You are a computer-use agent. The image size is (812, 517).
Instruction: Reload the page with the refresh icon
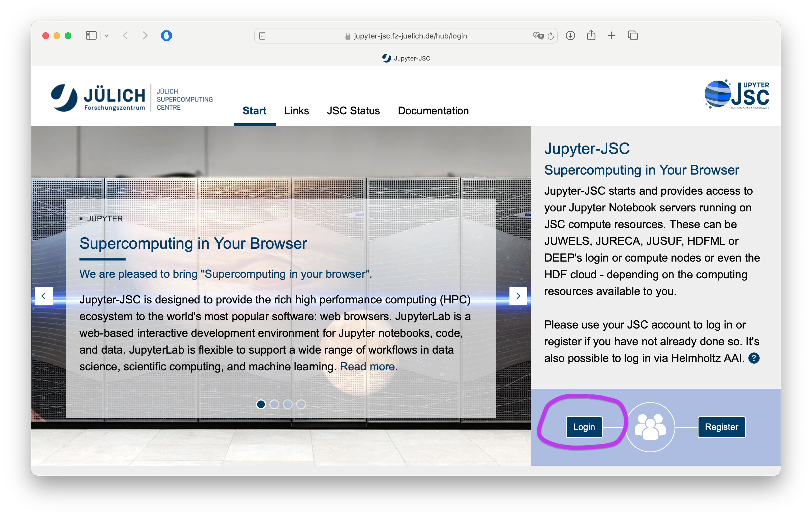(x=551, y=36)
